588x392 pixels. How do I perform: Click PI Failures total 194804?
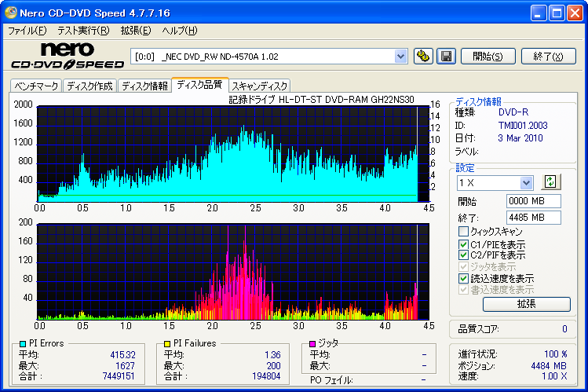point(266,376)
